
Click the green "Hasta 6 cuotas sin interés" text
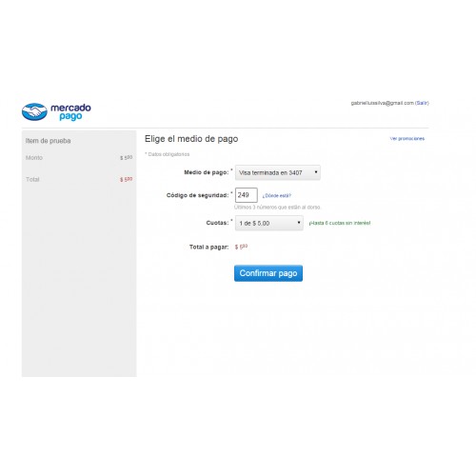coord(340,223)
